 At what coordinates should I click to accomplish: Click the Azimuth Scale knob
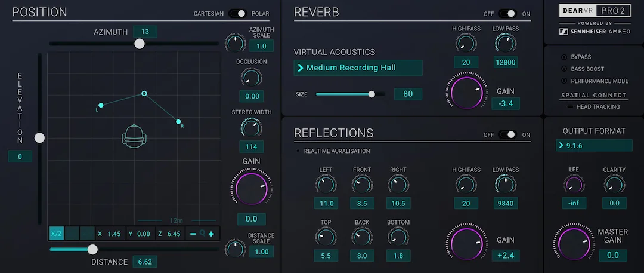click(236, 43)
